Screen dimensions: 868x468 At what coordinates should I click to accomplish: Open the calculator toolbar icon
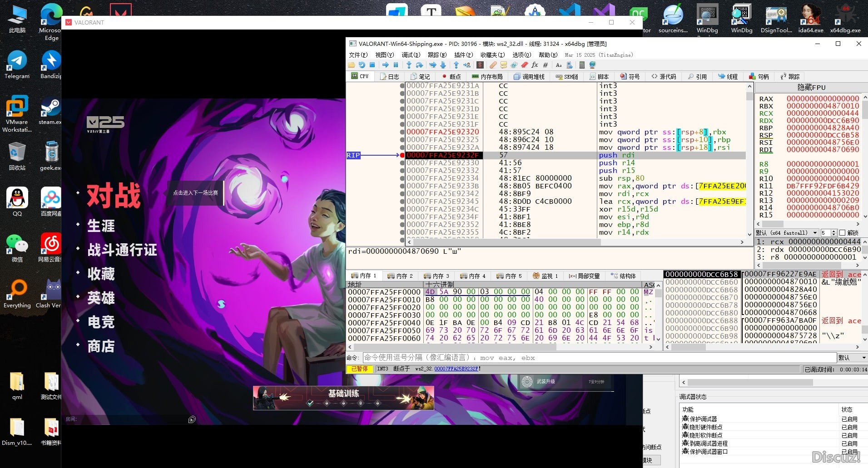[x=582, y=65]
